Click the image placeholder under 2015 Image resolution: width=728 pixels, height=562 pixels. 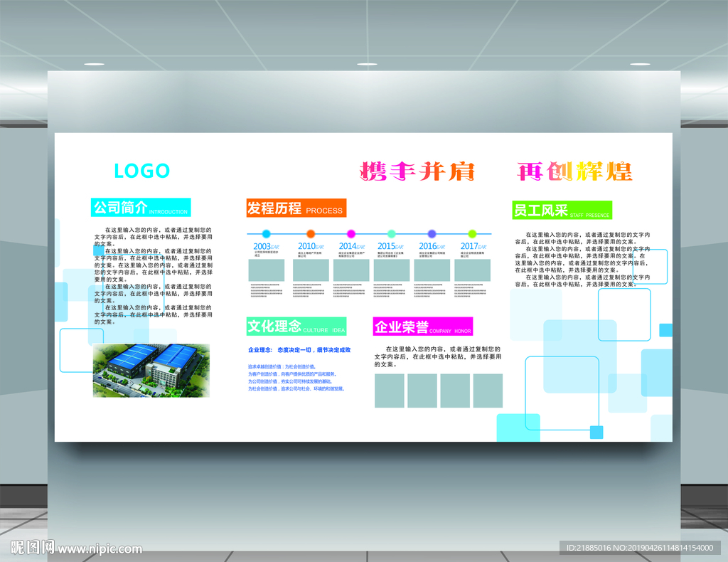coord(392,270)
